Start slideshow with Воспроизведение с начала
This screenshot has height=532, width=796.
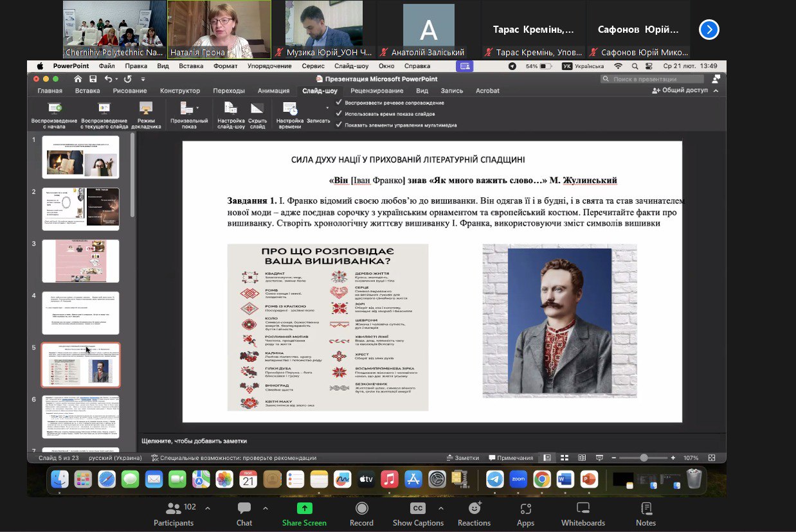pyautogui.click(x=54, y=109)
